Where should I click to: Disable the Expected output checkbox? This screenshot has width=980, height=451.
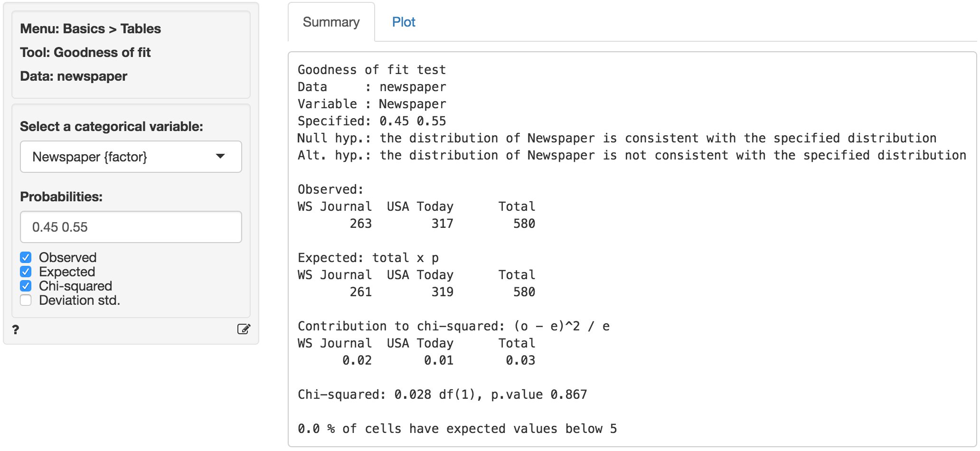[x=25, y=272]
